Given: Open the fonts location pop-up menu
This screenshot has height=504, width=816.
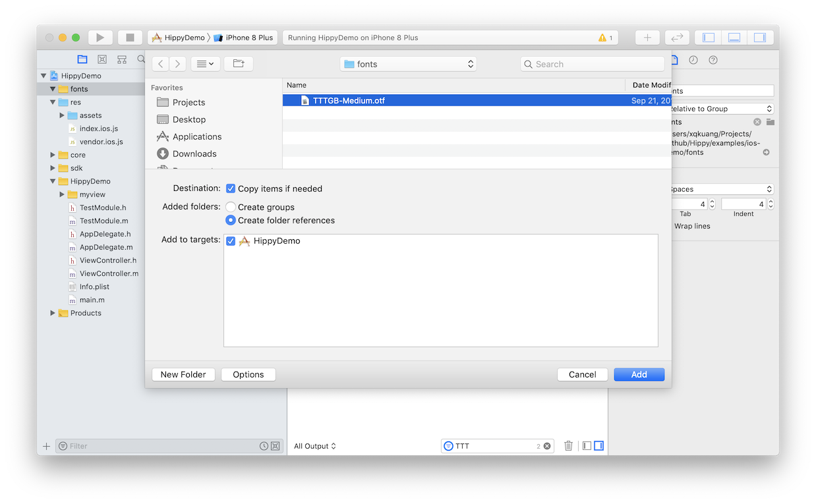Looking at the screenshot, I should point(409,64).
